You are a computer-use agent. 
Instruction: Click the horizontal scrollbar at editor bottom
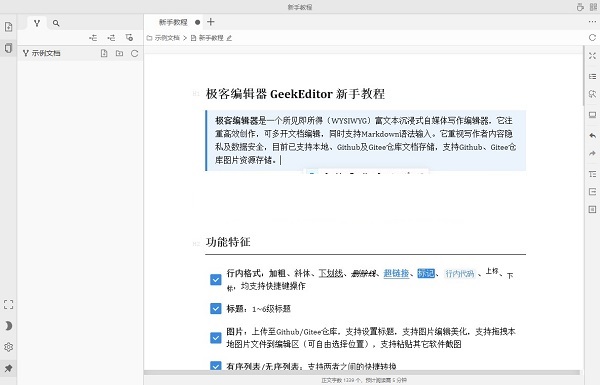click(x=362, y=372)
